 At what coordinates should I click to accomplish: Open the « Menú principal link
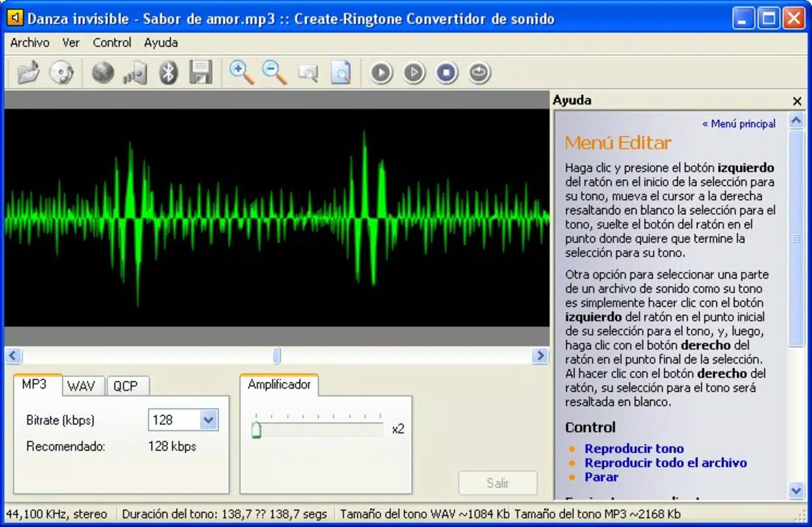(739, 123)
